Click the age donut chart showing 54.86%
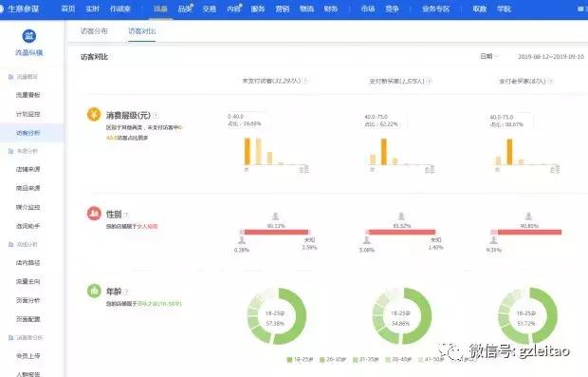This screenshot has height=377, width=588. [x=401, y=316]
